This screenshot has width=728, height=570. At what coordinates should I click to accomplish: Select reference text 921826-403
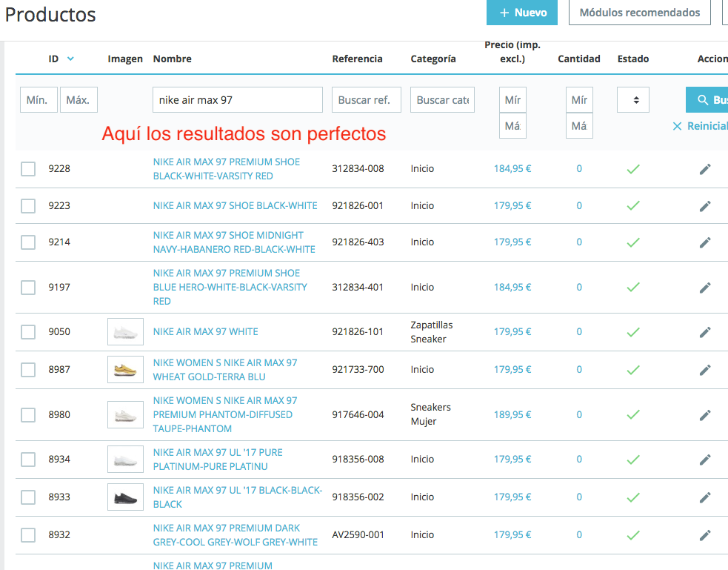[x=358, y=242]
